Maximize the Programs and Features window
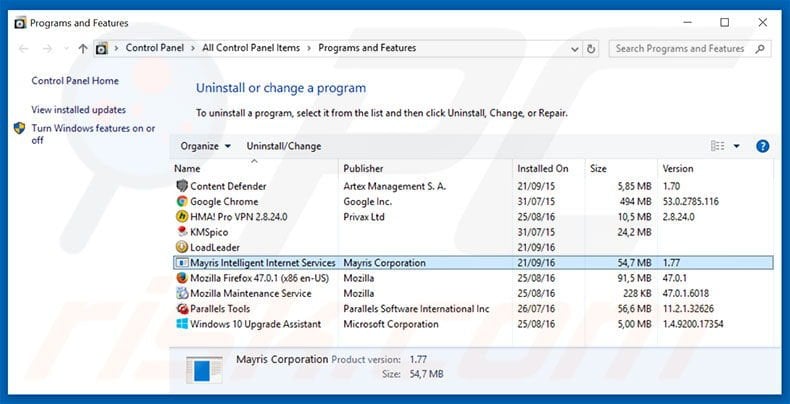The width and height of the screenshot is (790, 404). (725, 22)
